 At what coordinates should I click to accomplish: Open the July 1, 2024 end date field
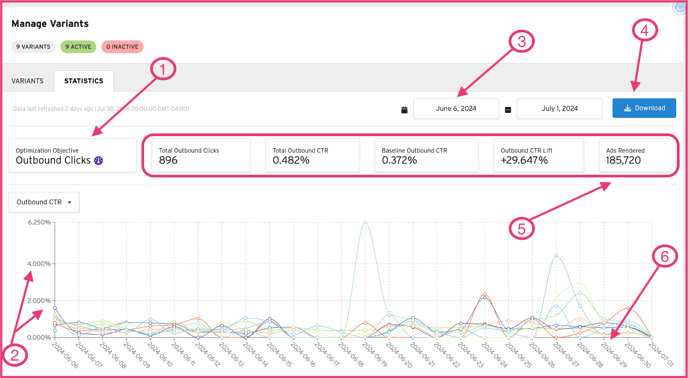559,108
